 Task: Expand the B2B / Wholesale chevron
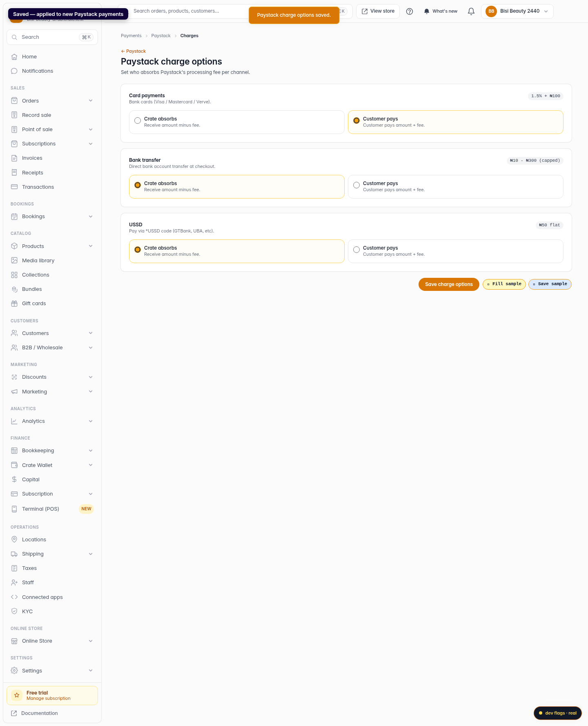point(91,348)
